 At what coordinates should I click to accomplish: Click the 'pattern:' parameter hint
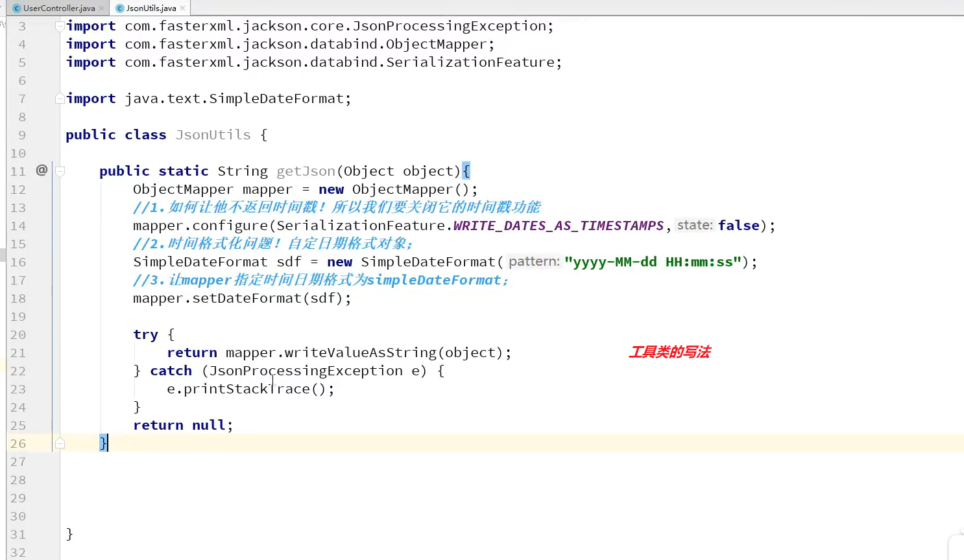pyautogui.click(x=534, y=261)
